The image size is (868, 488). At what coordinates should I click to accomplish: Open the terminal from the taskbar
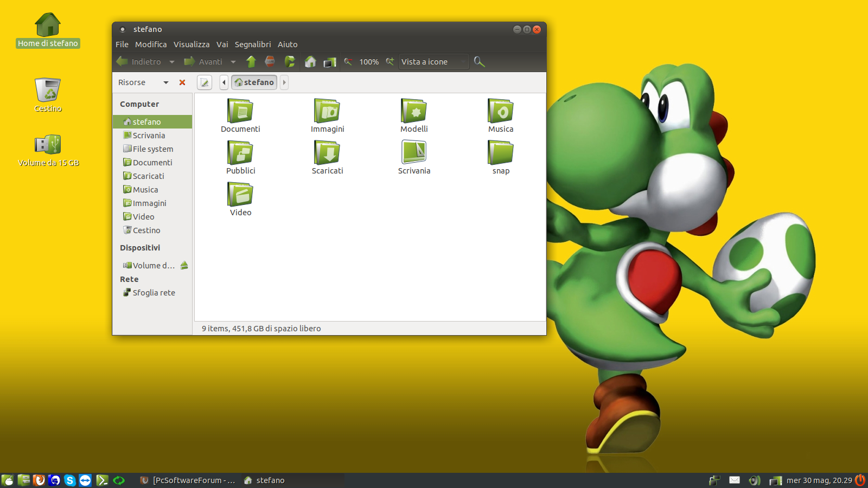tap(102, 480)
